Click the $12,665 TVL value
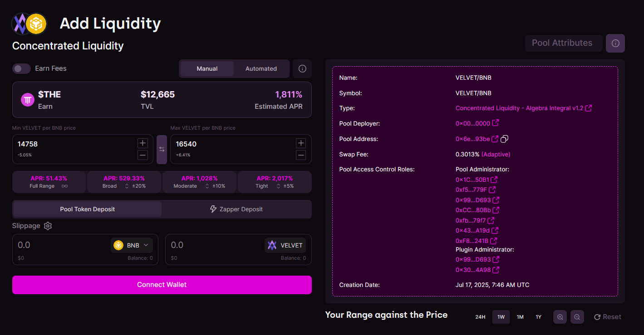The width and height of the screenshot is (644, 335). (x=157, y=94)
